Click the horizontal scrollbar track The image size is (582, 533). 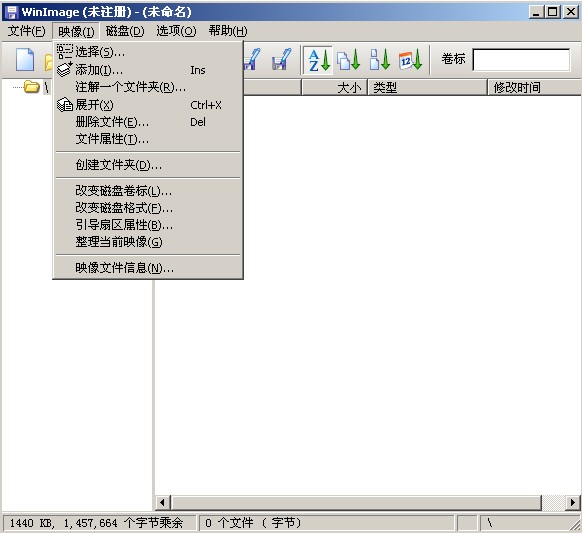click(x=553, y=503)
